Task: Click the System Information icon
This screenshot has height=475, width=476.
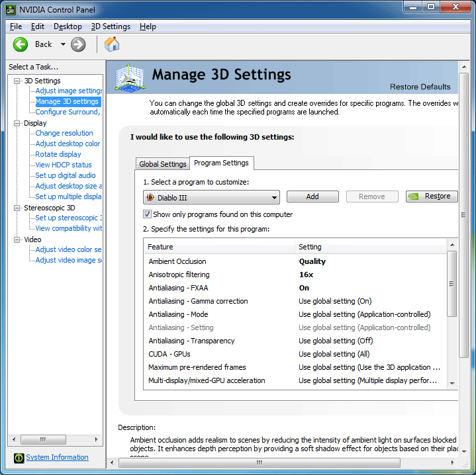Action: (x=19, y=458)
